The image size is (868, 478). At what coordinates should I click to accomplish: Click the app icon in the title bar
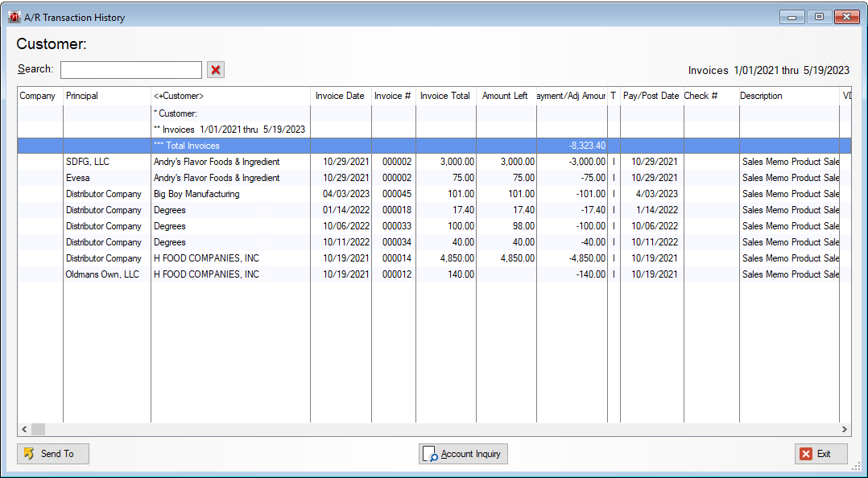(14, 17)
